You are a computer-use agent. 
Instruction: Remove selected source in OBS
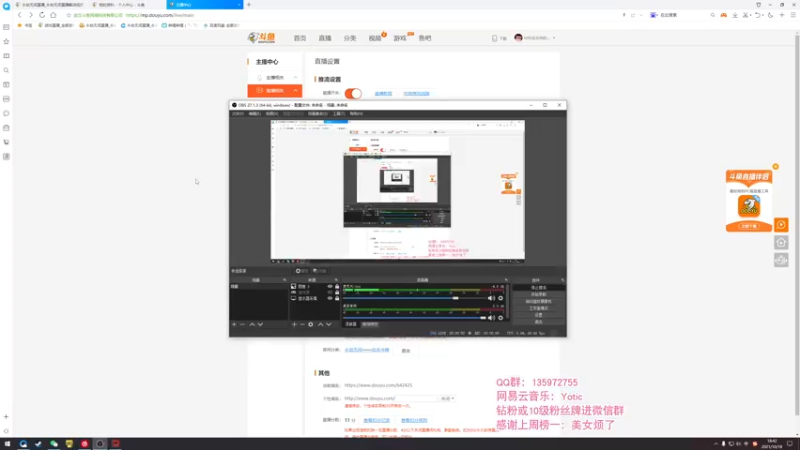tap(302, 324)
